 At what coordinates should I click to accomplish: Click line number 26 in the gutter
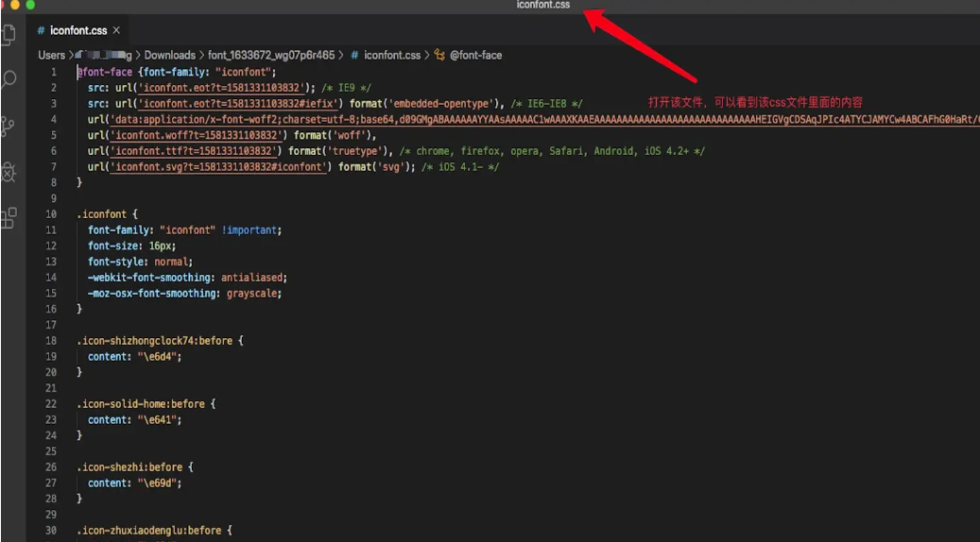point(51,467)
